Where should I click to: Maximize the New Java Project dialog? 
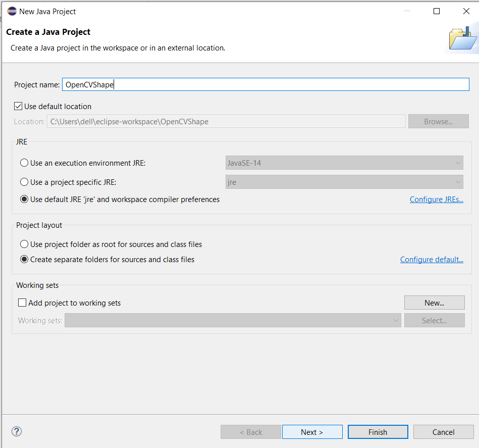[x=437, y=11]
